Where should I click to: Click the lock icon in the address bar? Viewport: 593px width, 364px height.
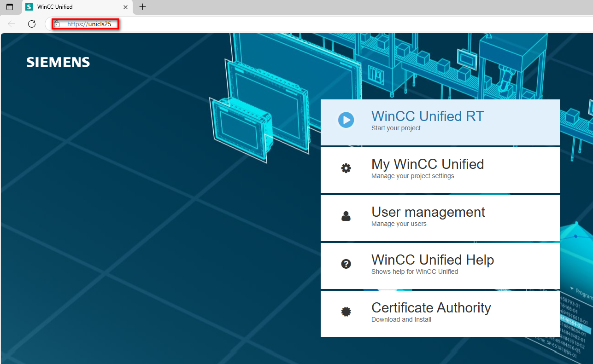(x=57, y=24)
